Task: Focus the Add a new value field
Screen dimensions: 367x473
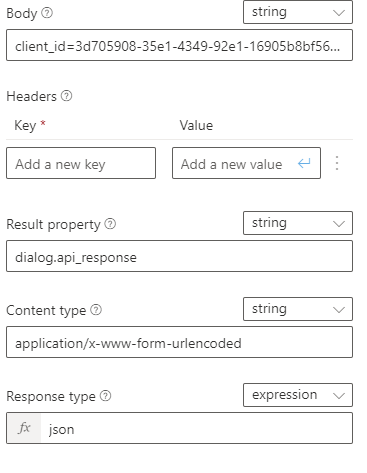Action: [x=246, y=163]
